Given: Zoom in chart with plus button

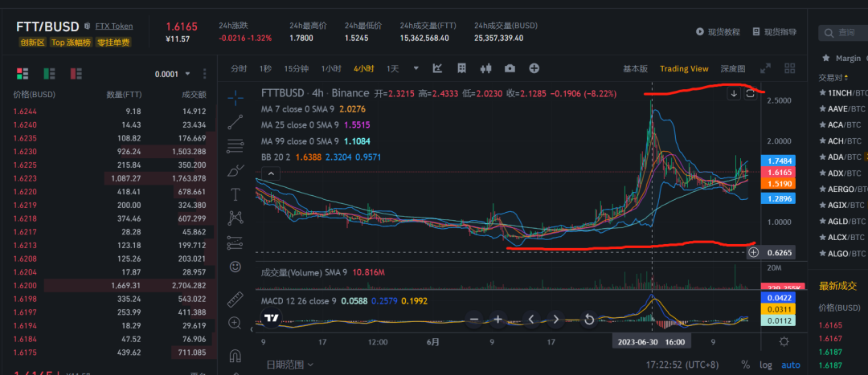Looking at the screenshot, I should pyautogui.click(x=497, y=319).
